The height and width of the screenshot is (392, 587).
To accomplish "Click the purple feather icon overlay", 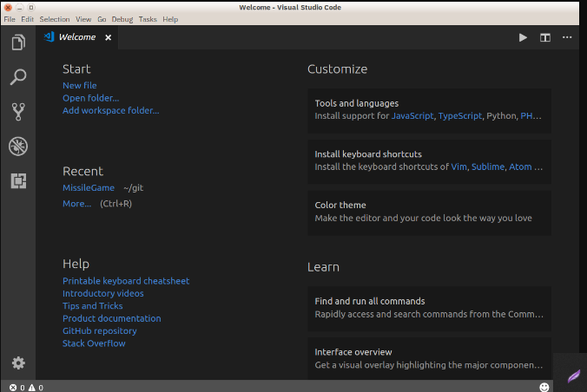I will coord(573,376).
